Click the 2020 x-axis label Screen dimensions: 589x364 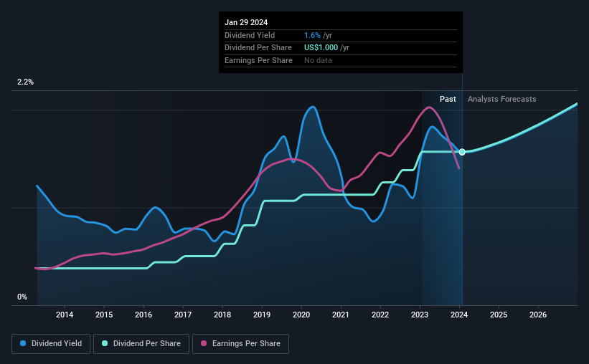[x=301, y=315]
